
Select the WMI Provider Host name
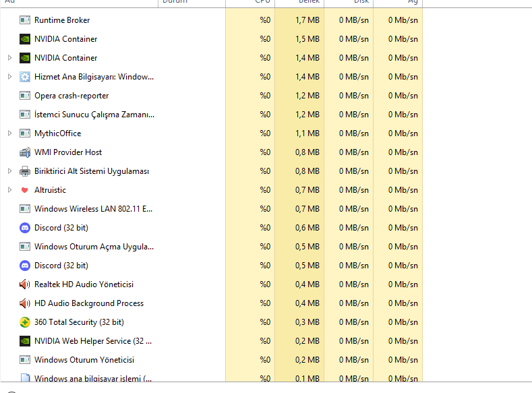pyautogui.click(x=68, y=152)
